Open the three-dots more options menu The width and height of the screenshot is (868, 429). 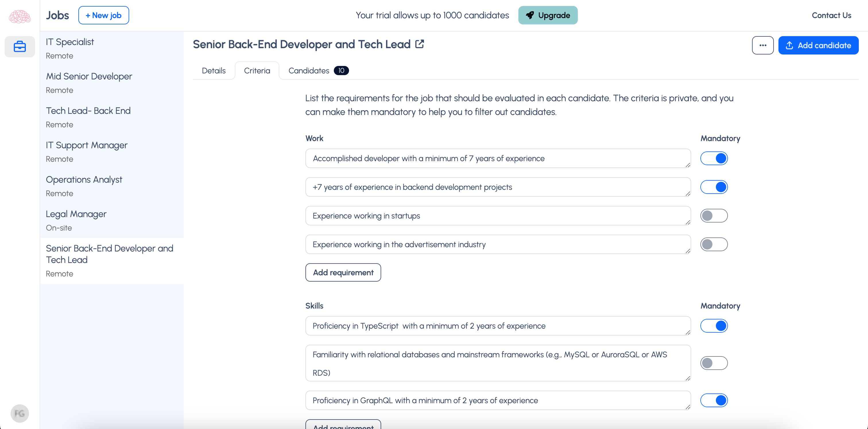pyautogui.click(x=763, y=45)
